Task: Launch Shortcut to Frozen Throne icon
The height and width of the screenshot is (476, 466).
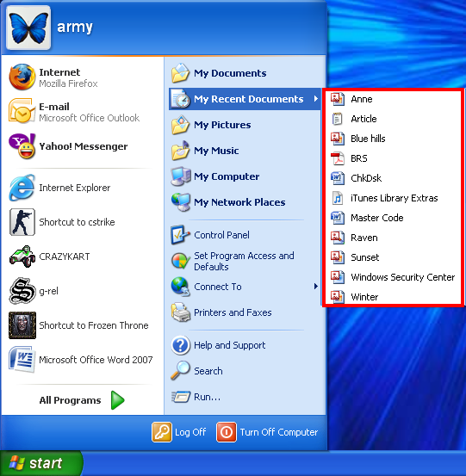Action: [x=22, y=325]
